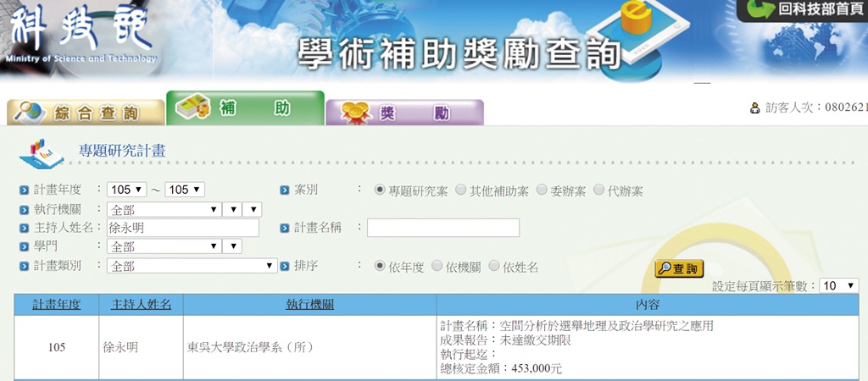Viewport: 868px width, 381px height.
Task: Open the 設定每頁顯示筆數 10 dropdown
Action: (838, 285)
